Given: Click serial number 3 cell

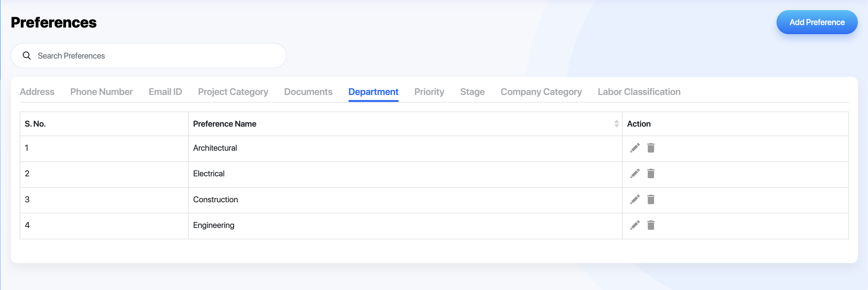Looking at the screenshot, I should [104, 200].
